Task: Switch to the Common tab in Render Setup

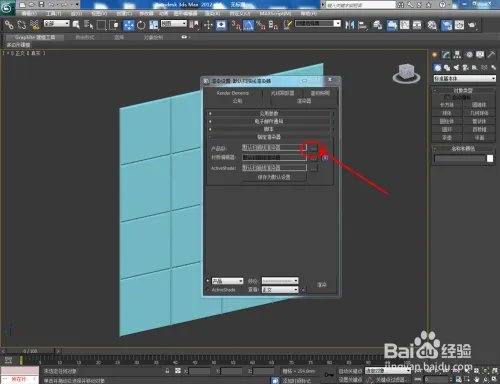Action: [237, 101]
